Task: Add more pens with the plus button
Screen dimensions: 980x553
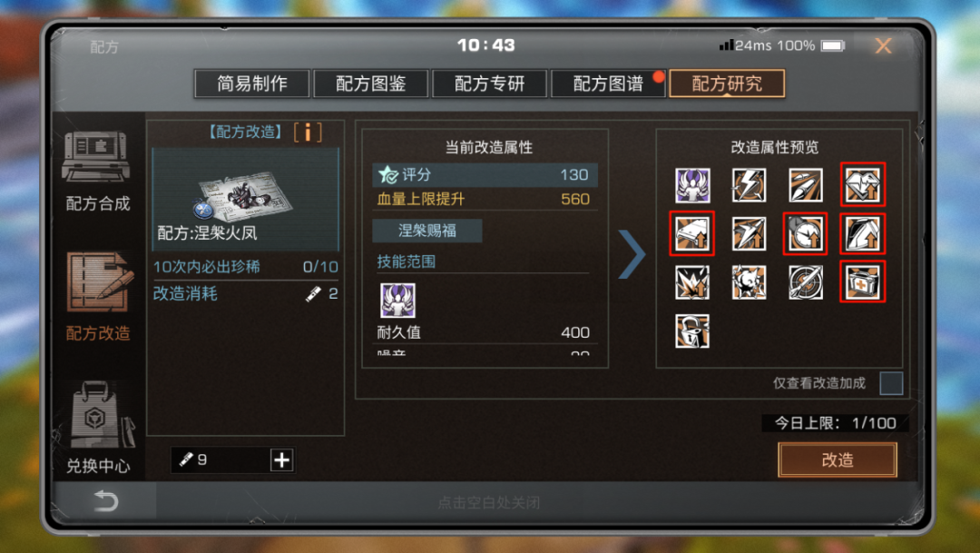Action: 282,459
